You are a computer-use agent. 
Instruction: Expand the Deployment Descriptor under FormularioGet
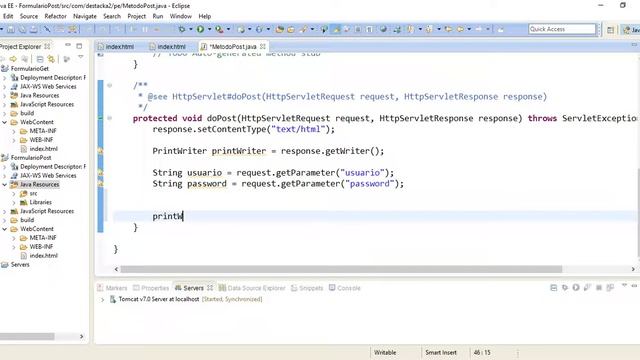pyautogui.click(x=4, y=78)
